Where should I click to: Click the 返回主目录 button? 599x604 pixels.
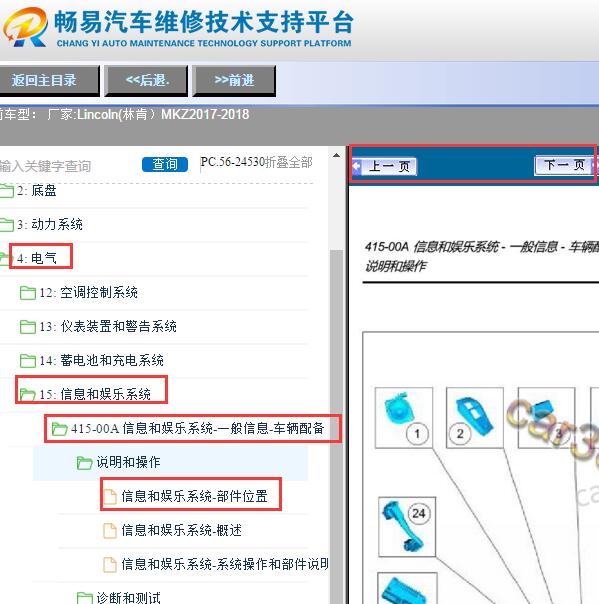tap(49, 81)
